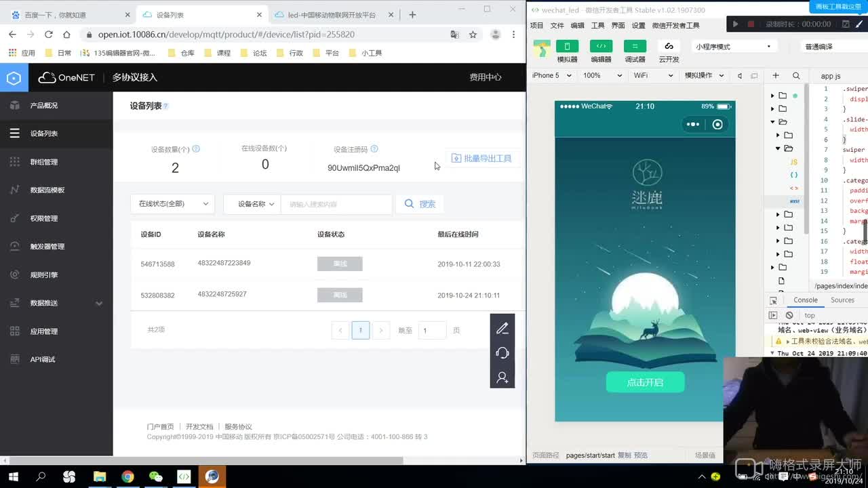Expand 数据推送 sidebar chevron
This screenshot has height=488, width=868.
(99, 304)
